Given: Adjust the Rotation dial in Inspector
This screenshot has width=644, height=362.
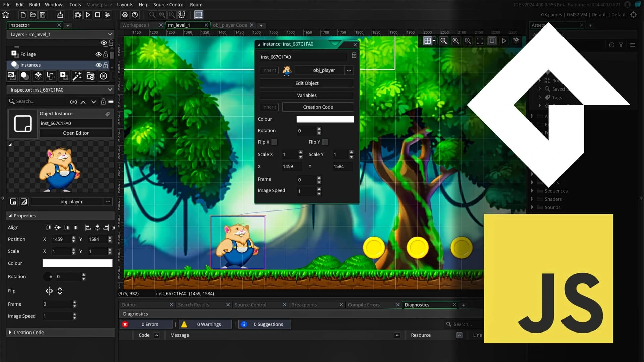Looking at the screenshot, I should pos(48,277).
